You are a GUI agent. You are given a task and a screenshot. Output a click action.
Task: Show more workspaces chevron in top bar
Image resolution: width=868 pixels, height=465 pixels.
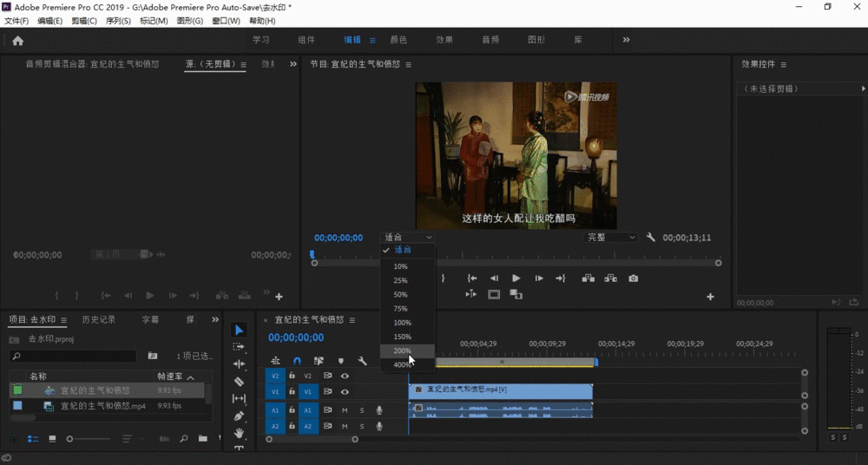[626, 40]
